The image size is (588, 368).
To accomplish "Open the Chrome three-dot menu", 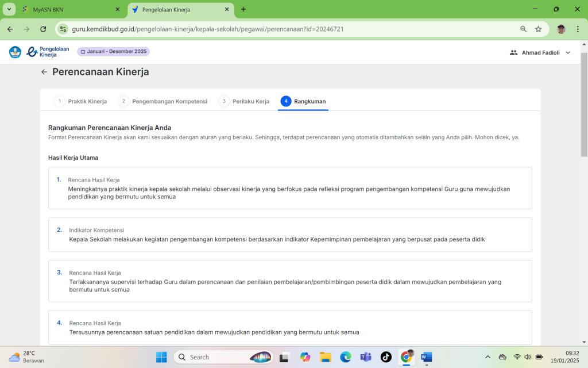I will coord(578,29).
